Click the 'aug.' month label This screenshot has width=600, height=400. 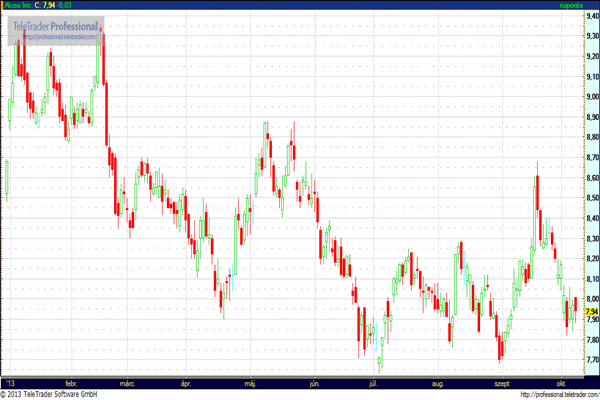point(436,382)
